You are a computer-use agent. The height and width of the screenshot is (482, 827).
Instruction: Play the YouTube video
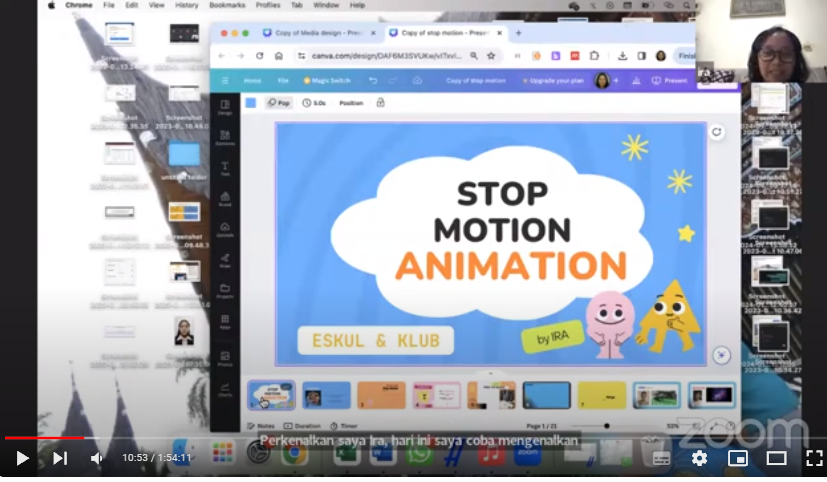(x=22, y=458)
